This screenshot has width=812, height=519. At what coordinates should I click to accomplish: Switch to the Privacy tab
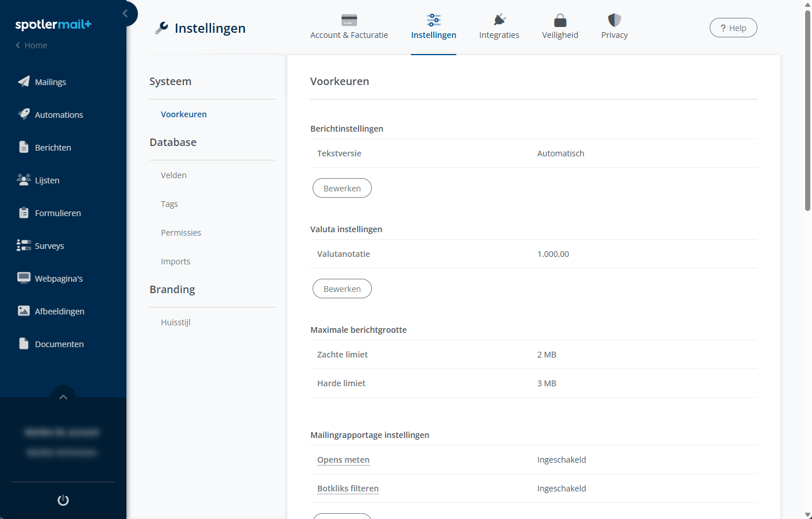(x=614, y=35)
